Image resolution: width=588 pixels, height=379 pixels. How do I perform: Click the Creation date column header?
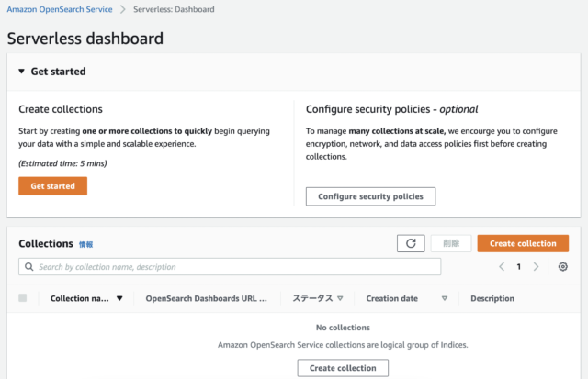click(392, 298)
